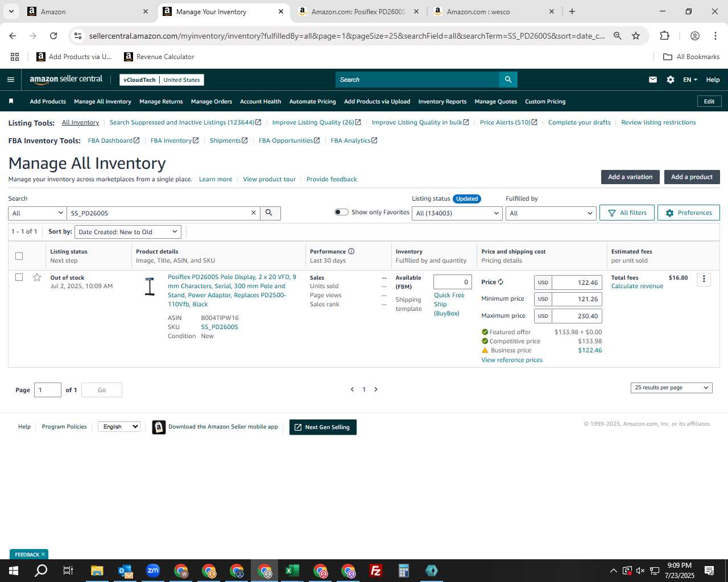728x582 pixels.
Task: Open Manage All Inventory menu item
Action: tap(102, 101)
